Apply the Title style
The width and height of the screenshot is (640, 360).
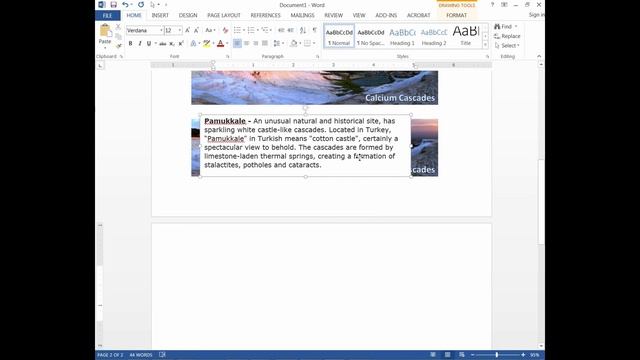click(x=466, y=36)
